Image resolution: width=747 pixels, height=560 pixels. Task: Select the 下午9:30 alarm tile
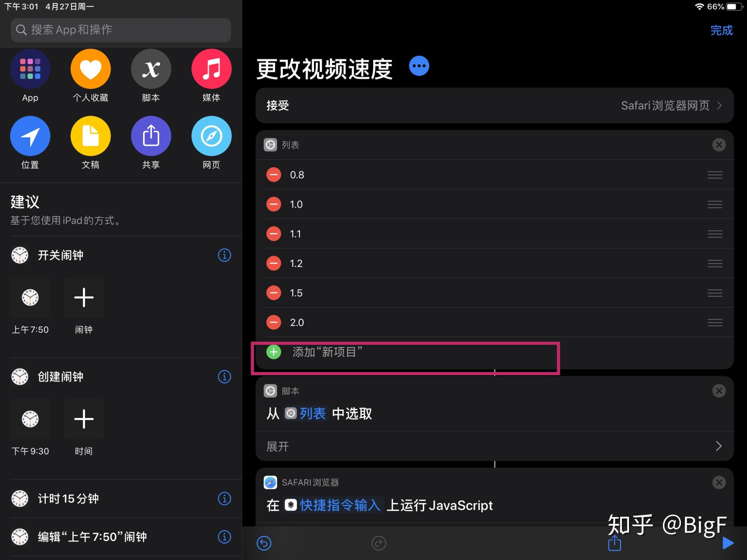pos(30,419)
